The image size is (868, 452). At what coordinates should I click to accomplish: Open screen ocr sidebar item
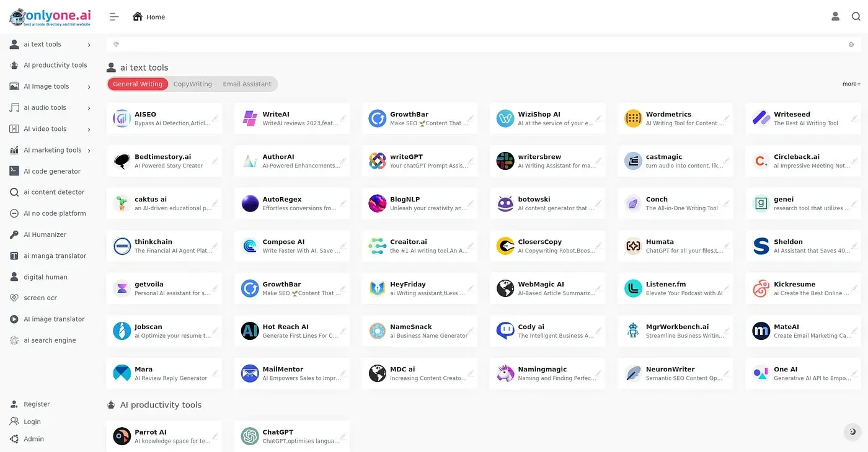(40, 298)
